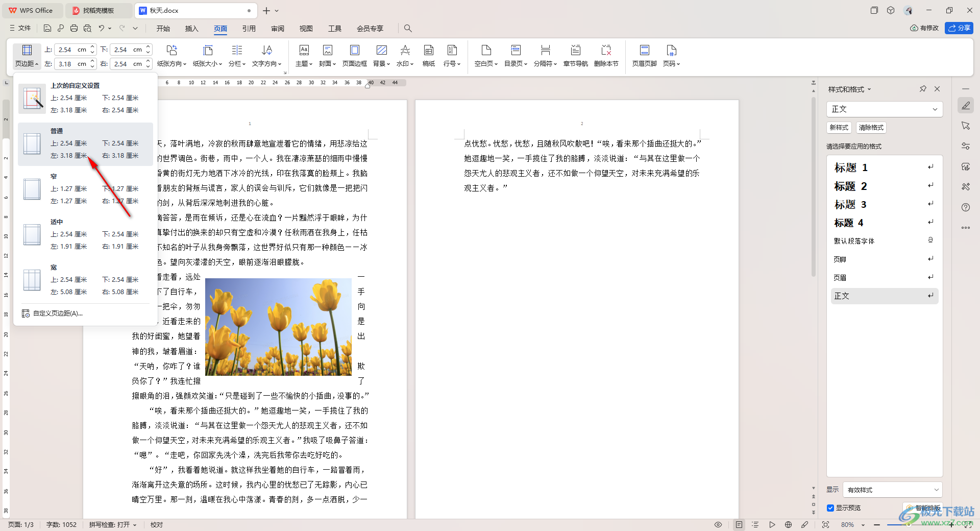Open the 正文 current style combo box
This screenshot has width=980, height=531.
(x=885, y=109)
